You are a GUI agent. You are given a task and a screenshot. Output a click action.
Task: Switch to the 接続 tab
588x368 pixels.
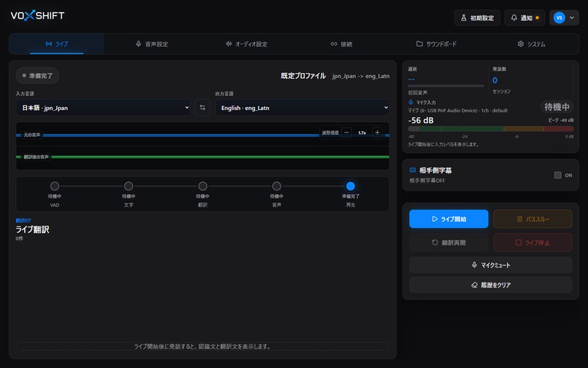[x=341, y=44]
